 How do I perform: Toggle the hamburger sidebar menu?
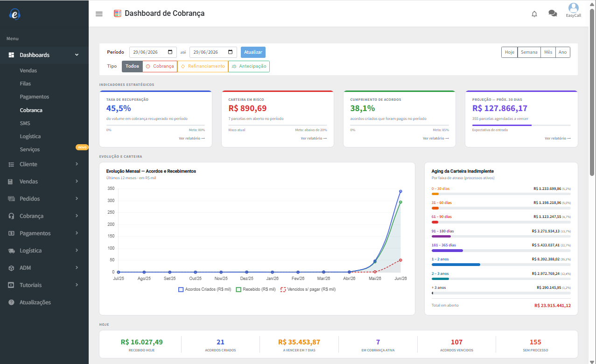coord(99,14)
